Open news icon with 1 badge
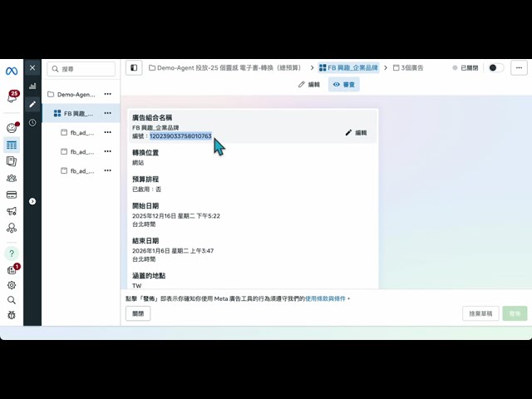The width and height of the screenshot is (532, 399). pyautogui.click(x=13, y=269)
